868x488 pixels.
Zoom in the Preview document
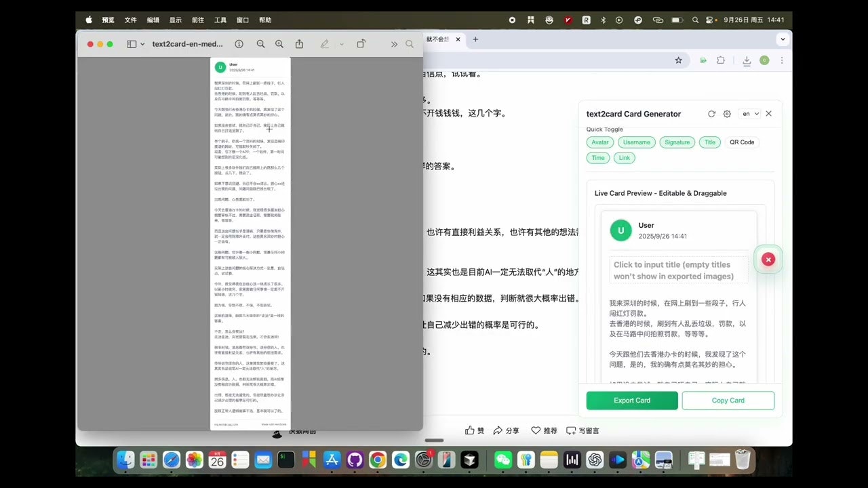pyautogui.click(x=279, y=44)
